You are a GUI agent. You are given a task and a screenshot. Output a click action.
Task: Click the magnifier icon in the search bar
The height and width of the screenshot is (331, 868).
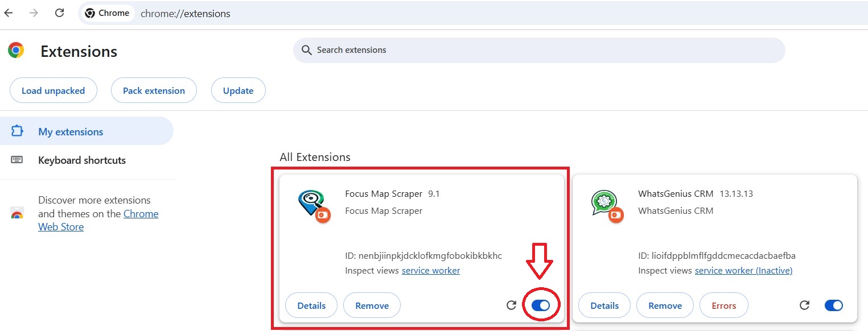[306, 50]
